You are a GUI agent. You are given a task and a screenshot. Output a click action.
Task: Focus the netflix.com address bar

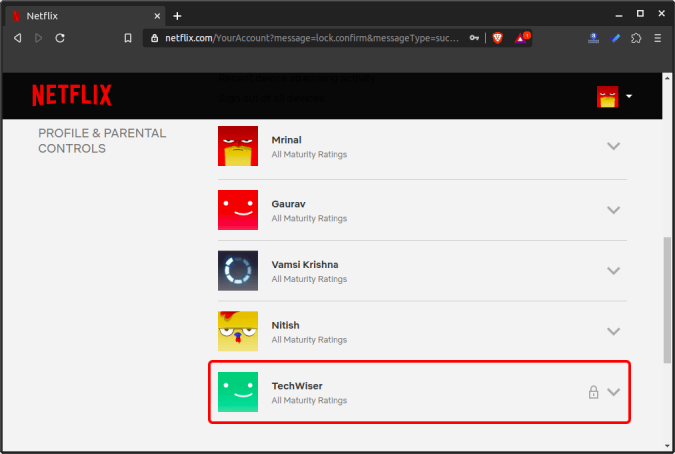[x=312, y=38]
